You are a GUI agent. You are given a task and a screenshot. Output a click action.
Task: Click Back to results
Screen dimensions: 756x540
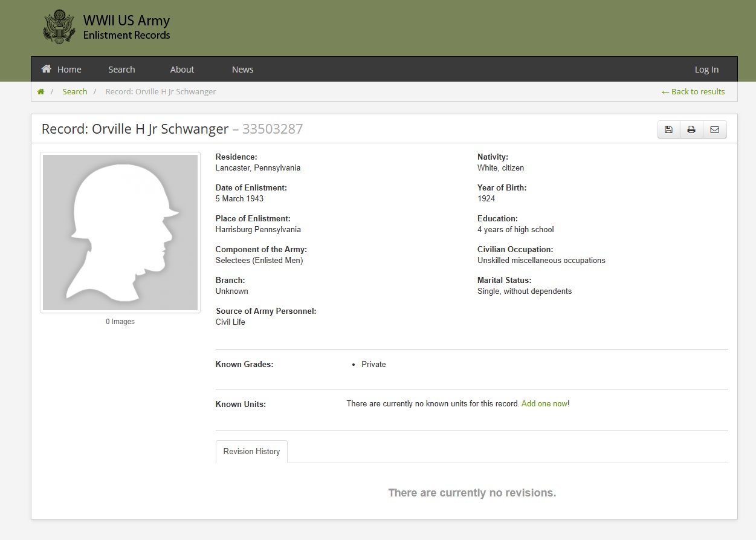pos(698,91)
